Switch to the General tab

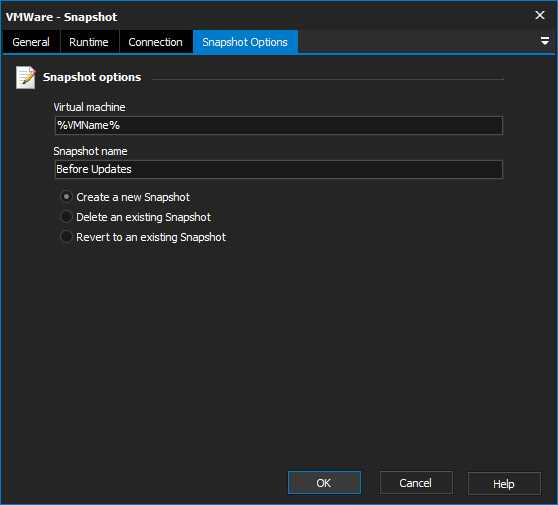(x=31, y=42)
